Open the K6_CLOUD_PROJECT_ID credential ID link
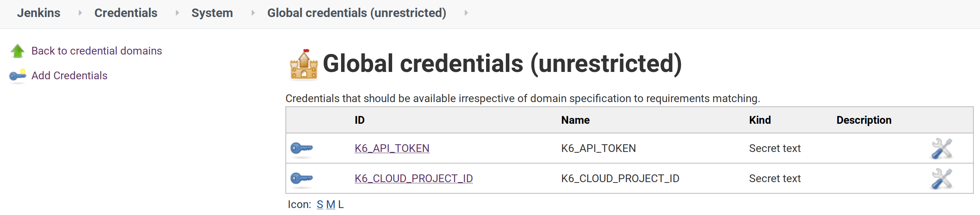 413,179
